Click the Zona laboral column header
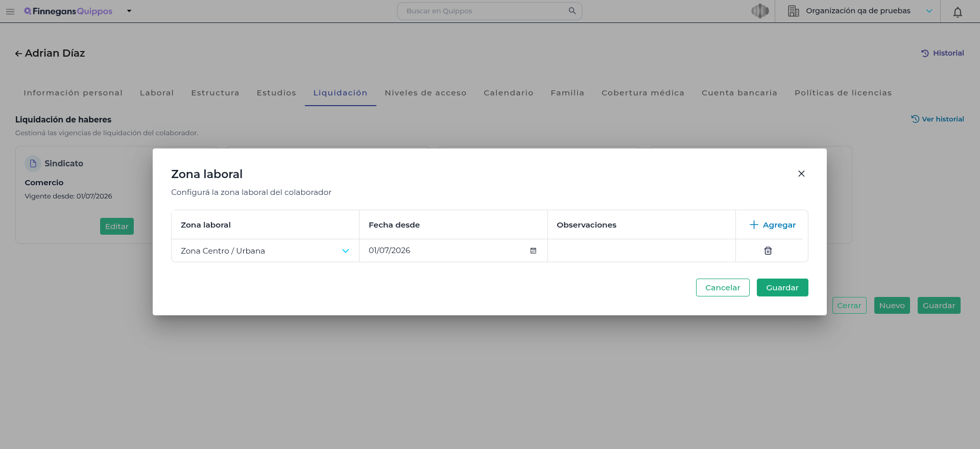The height and width of the screenshot is (449, 980). point(206,225)
